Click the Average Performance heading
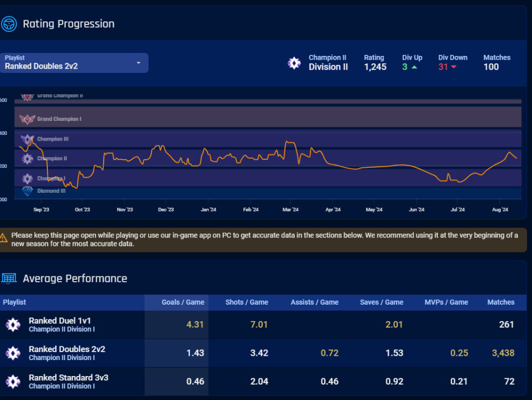The image size is (532, 400). 75,279
